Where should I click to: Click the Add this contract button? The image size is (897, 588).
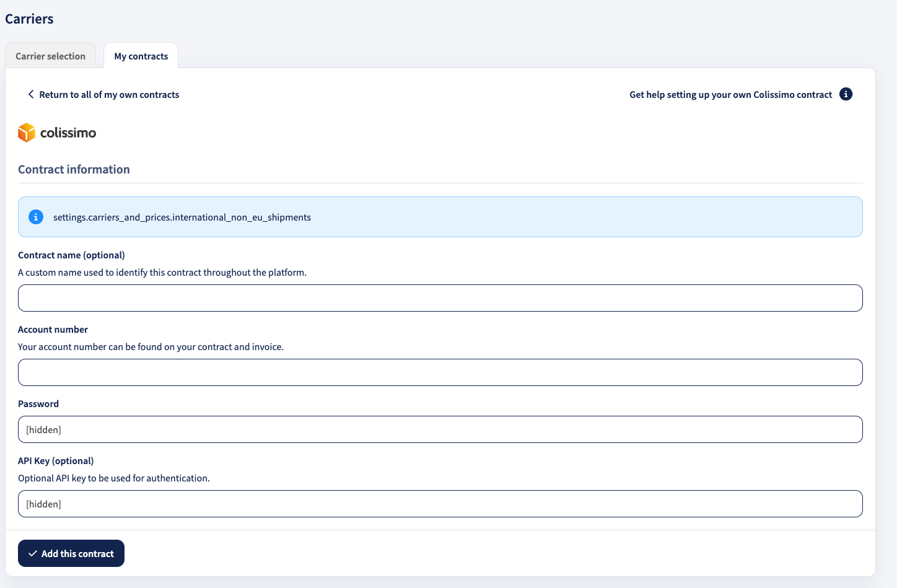tap(71, 553)
